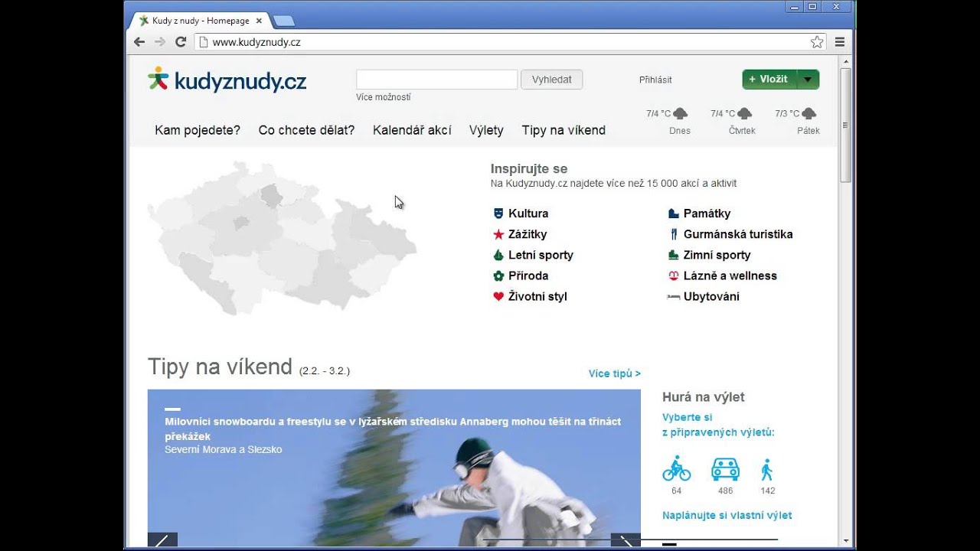Click the Pátek weather cloud icon
The height and width of the screenshot is (551, 980).
click(x=808, y=114)
